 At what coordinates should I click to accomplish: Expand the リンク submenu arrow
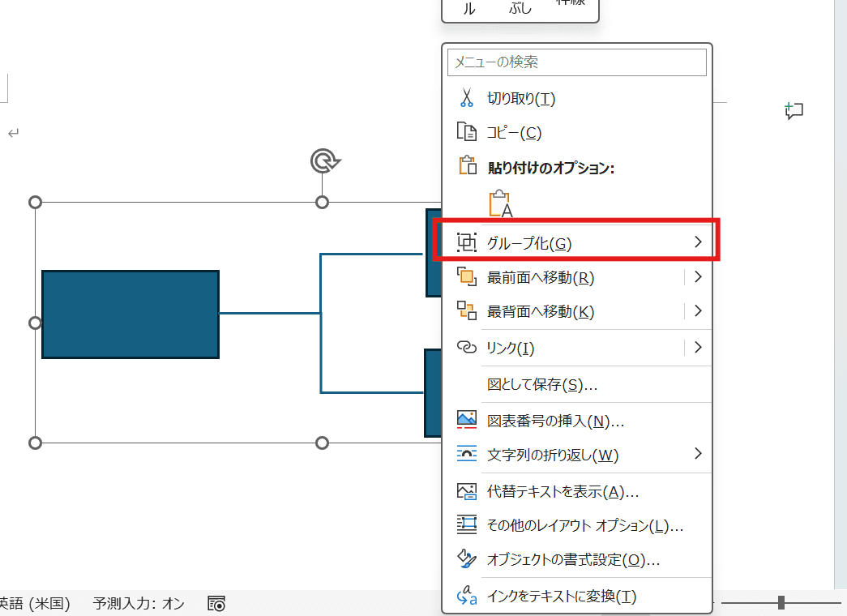coord(697,348)
